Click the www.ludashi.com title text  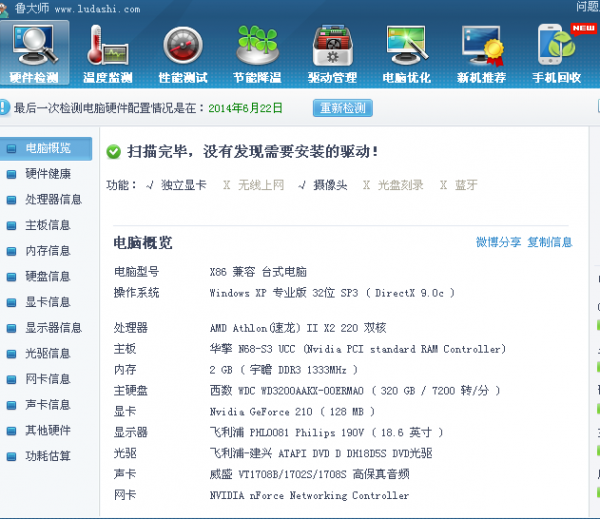tap(97, 9)
